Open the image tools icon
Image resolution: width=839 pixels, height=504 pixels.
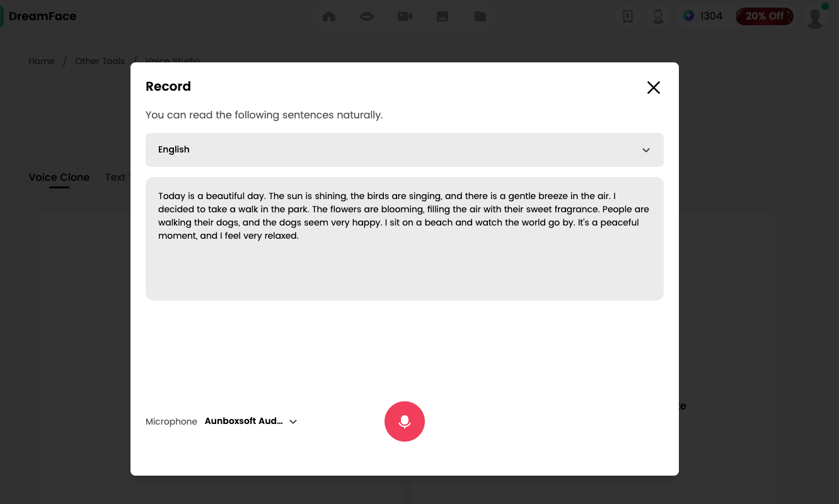pos(442,16)
